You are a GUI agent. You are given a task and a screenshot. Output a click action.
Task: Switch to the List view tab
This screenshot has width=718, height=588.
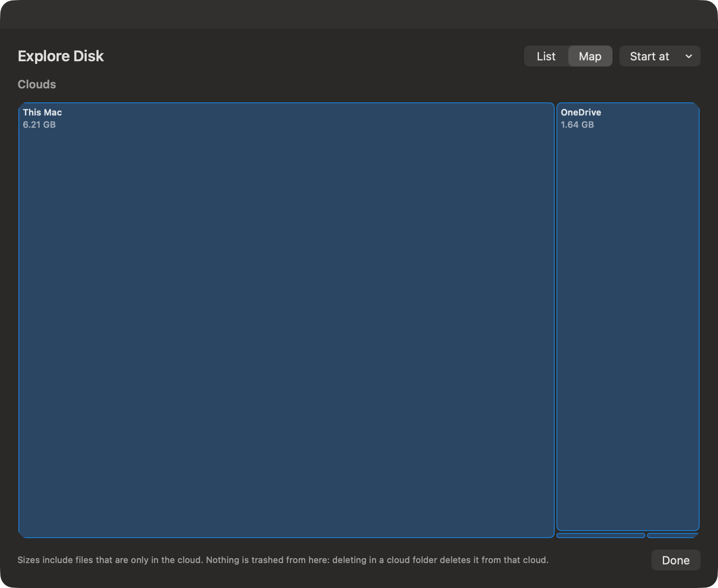[x=546, y=56]
